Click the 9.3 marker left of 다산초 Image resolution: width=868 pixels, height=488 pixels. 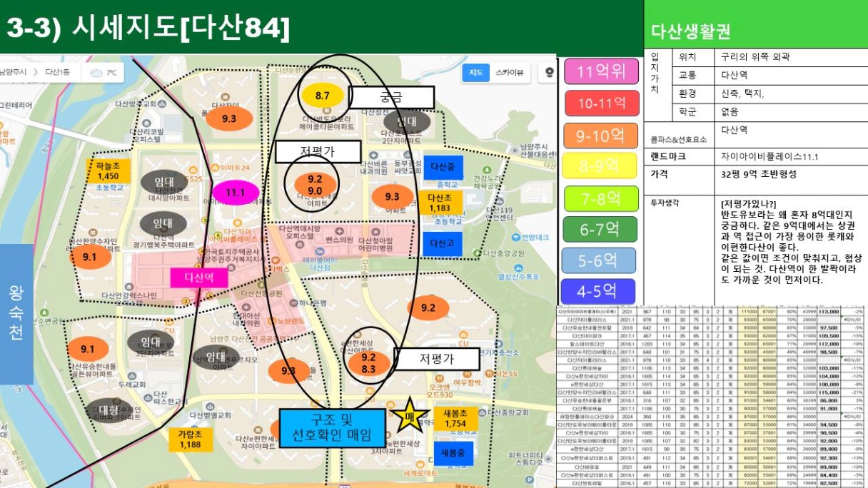[392, 196]
